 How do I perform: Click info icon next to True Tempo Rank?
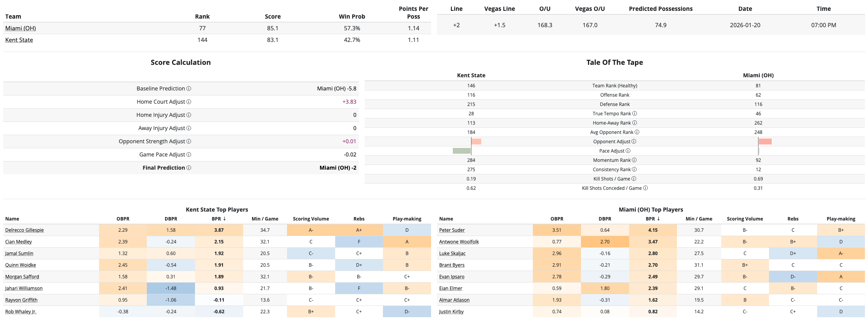click(635, 114)
